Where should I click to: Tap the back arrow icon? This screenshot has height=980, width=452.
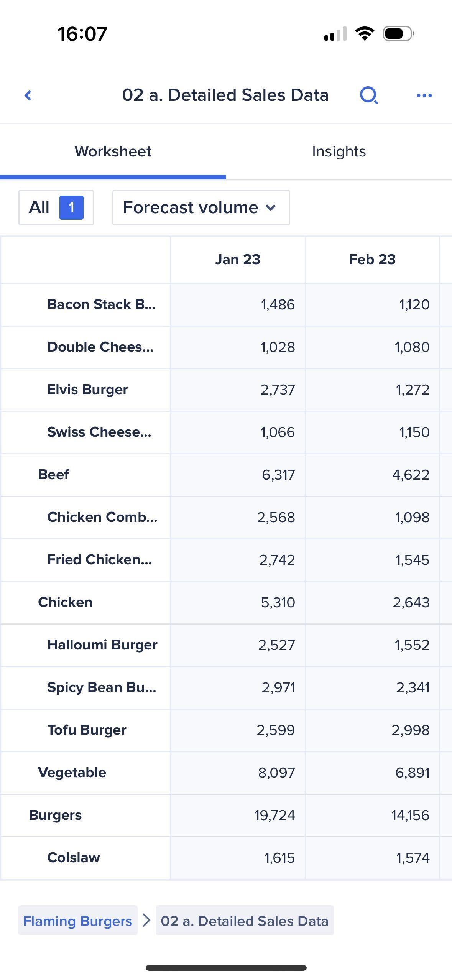pyautogui.click(x=28, y=95)
